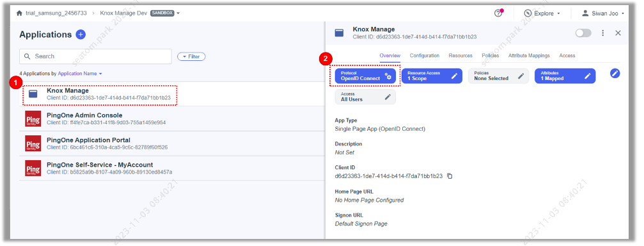Screen dimensions: 644x246
Task: Click the Access All Users tile
Action: pyautogui.click(x=365, y=97)
